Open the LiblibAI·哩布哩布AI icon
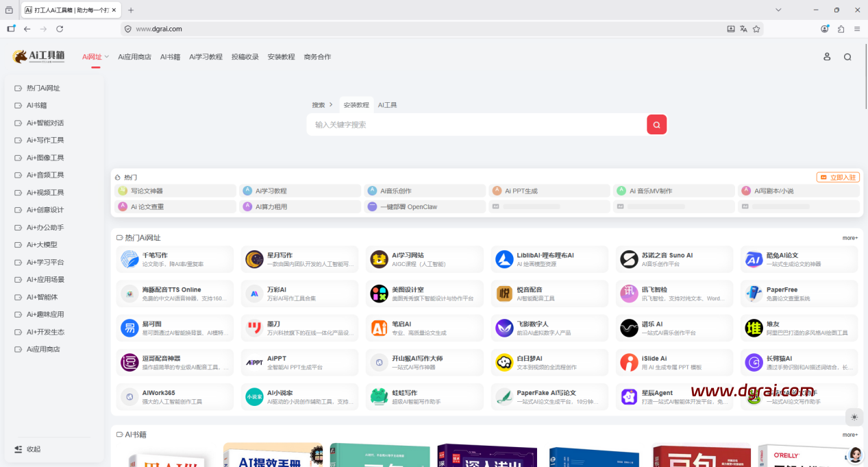The width and height of the screenshot is (868, 467). click(x=504, y=259)
